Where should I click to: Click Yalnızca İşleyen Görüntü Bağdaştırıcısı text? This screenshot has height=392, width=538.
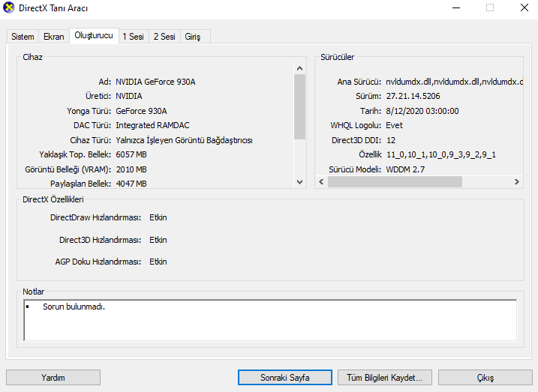click(x=185, y=140)
